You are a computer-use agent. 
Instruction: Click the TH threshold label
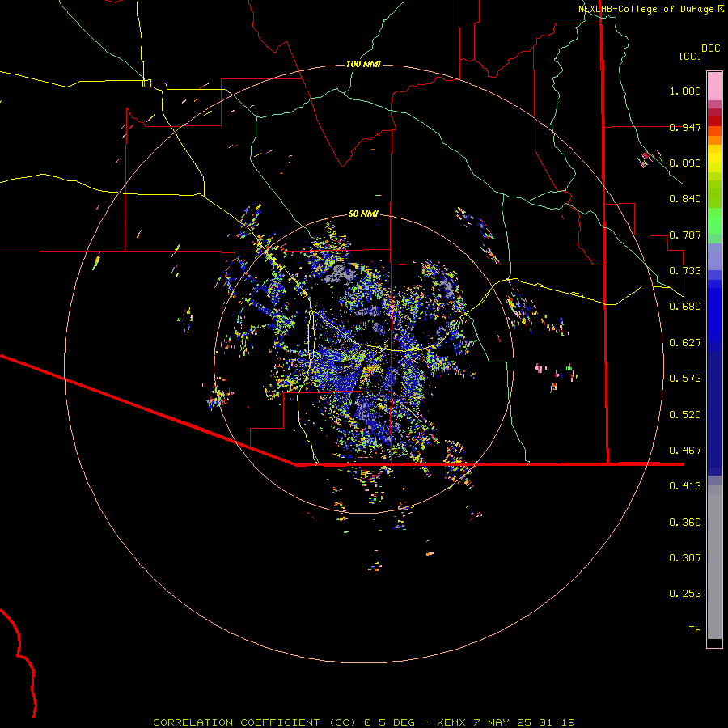[695, 630]
